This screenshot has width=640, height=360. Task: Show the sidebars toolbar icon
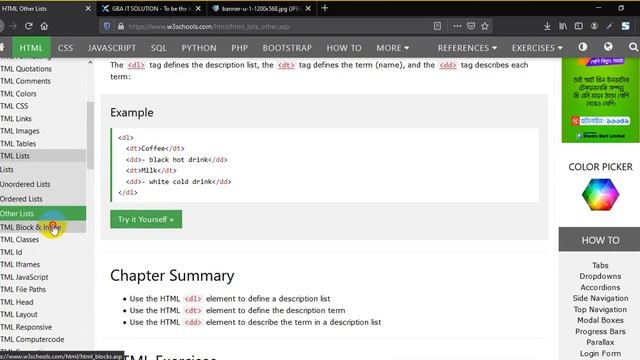click(x=579, y=26)
